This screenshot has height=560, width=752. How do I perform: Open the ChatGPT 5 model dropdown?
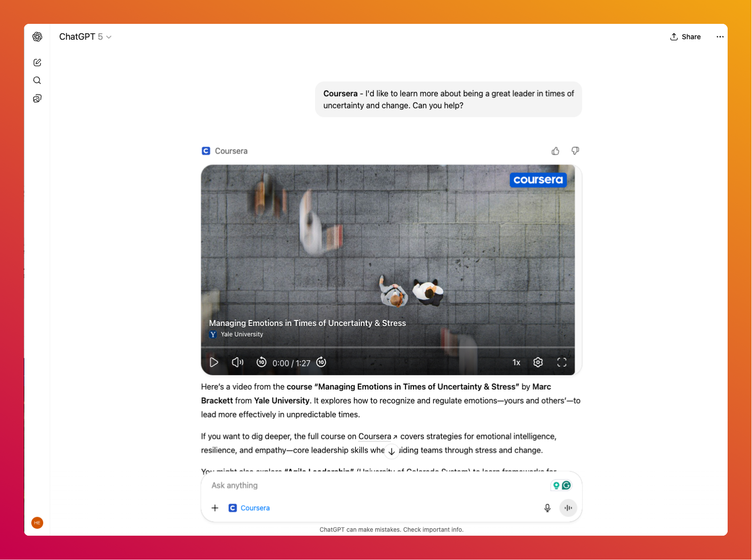85,37
